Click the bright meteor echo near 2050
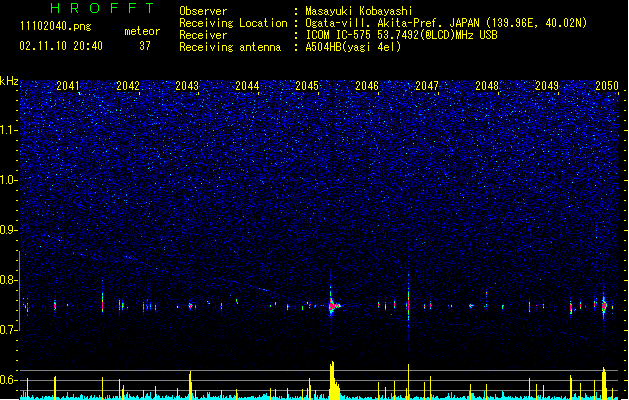Viewport: 629px width, 400px height. [x=604, y=306]
